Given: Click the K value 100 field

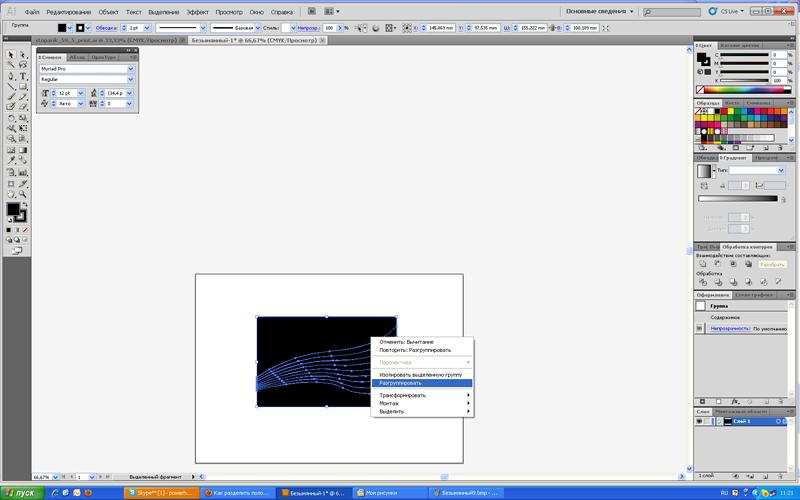Looking at the screenshot, I should point(779,81).
